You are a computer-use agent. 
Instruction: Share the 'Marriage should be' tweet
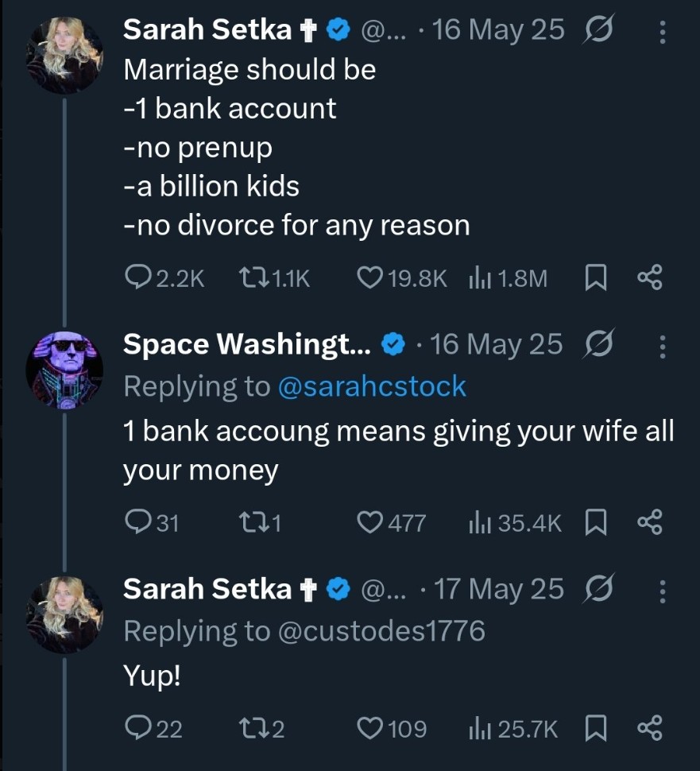point(649,277)
